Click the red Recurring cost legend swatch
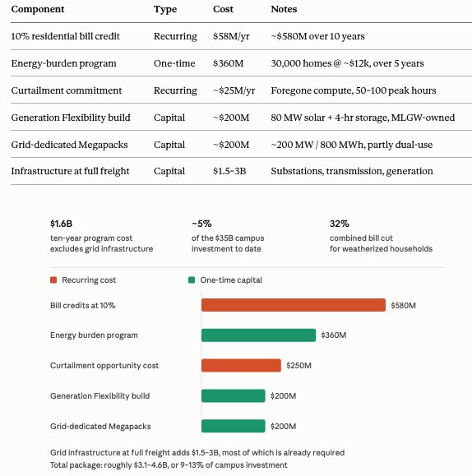The width and height of the screenshot is (472, 476). pyautogui.click(x=53, y=280)
